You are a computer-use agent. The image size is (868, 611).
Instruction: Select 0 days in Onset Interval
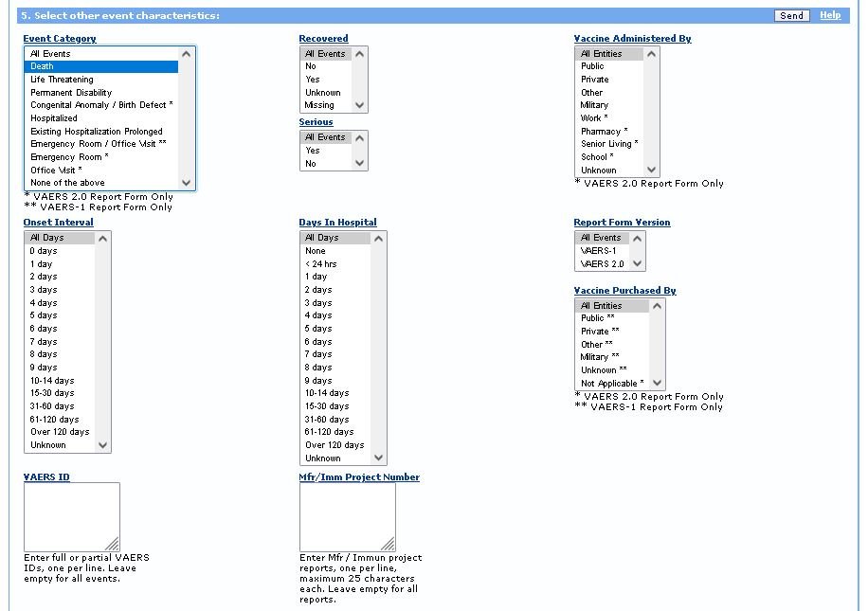(x=60, y=251)
